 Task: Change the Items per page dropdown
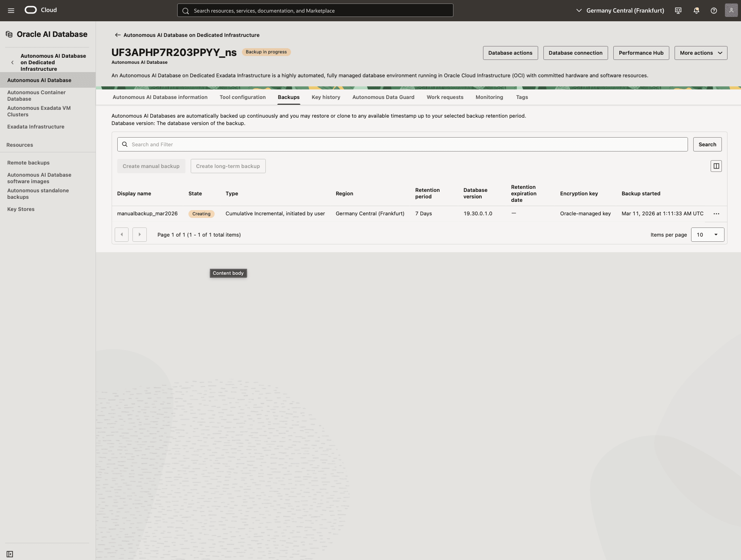[x=708, y=235]
